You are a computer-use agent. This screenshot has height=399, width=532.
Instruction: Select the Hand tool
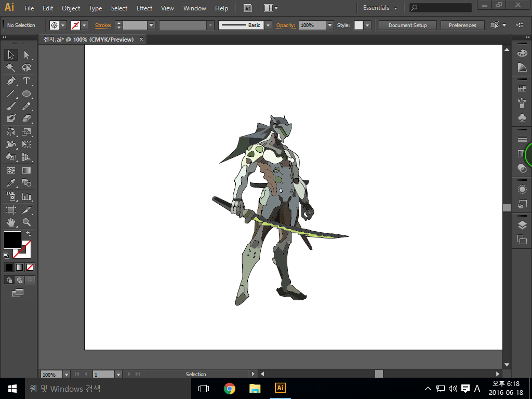(11, 222)
